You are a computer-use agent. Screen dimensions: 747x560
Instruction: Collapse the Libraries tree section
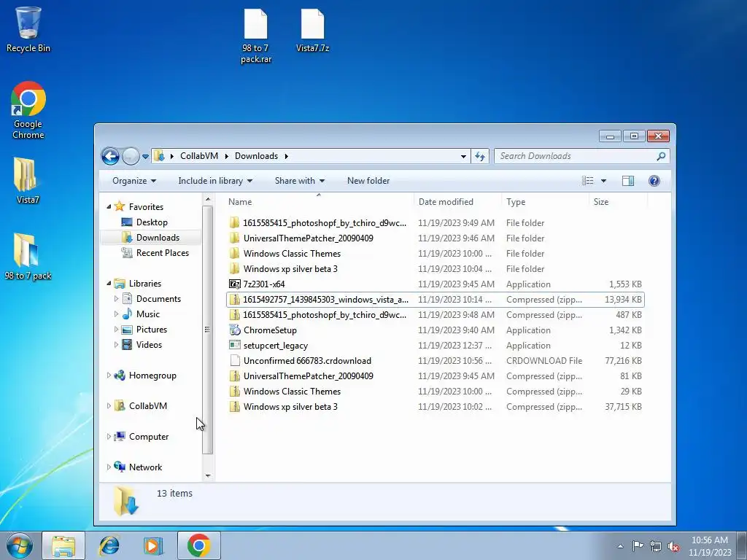click(x=109, y=284)
